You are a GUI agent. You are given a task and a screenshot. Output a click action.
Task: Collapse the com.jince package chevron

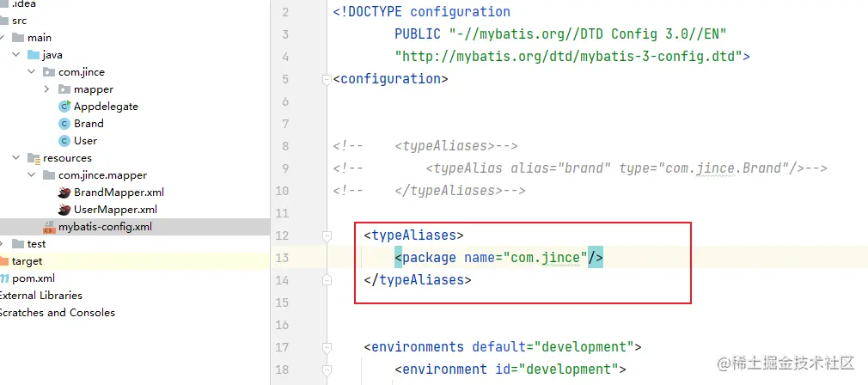point(32,72)
